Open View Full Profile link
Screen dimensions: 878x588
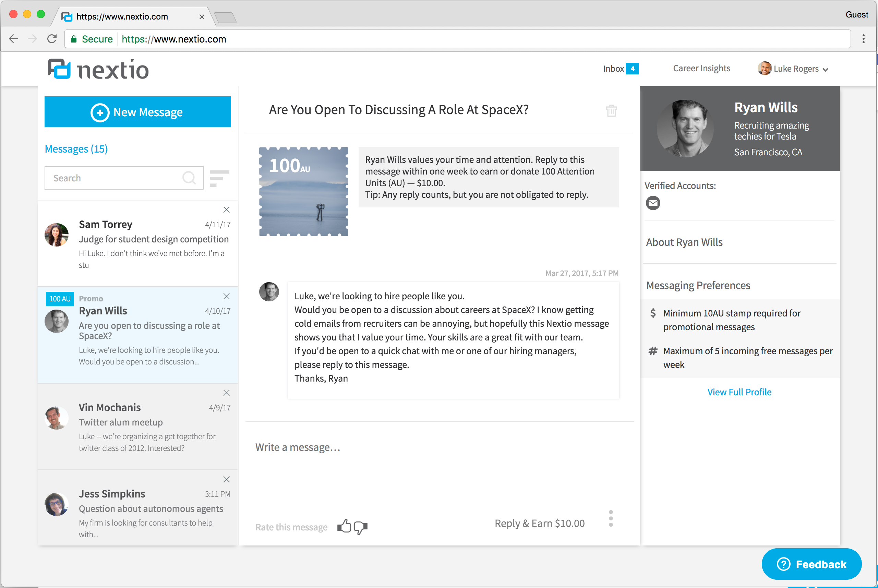(739, 392)
